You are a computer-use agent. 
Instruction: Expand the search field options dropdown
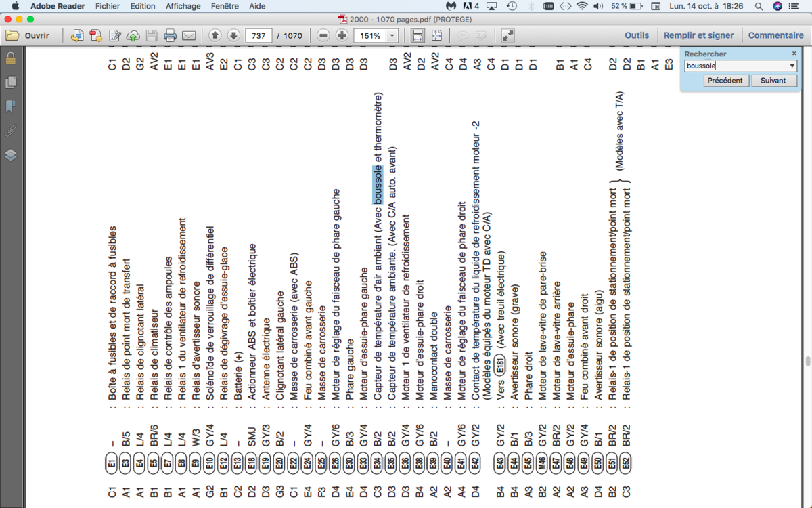[x=792, y=66]
